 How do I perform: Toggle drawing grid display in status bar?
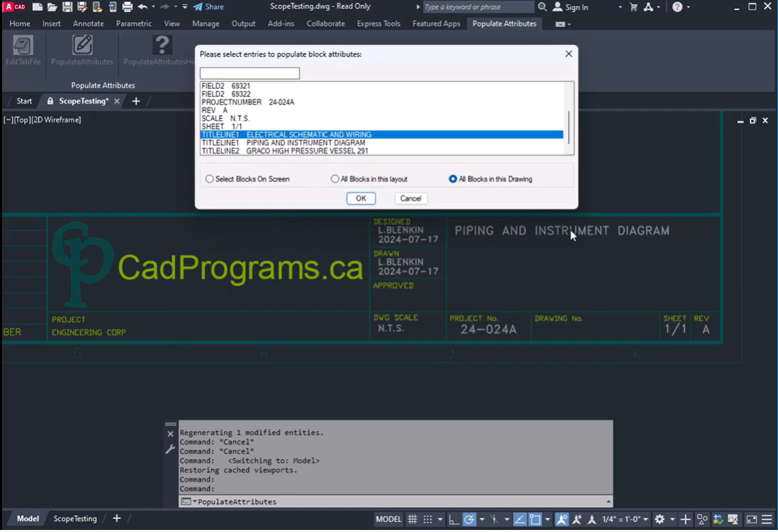412,519
